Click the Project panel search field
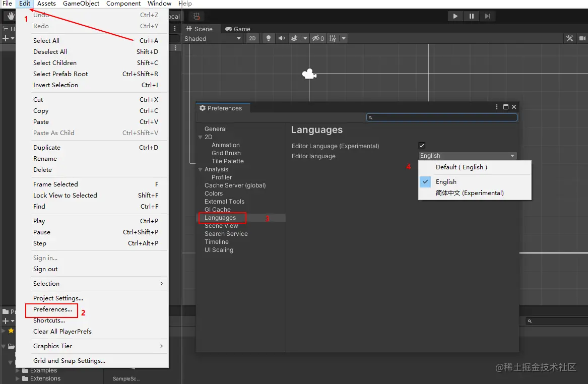The image size is (588, 384). tap(556, 321)
